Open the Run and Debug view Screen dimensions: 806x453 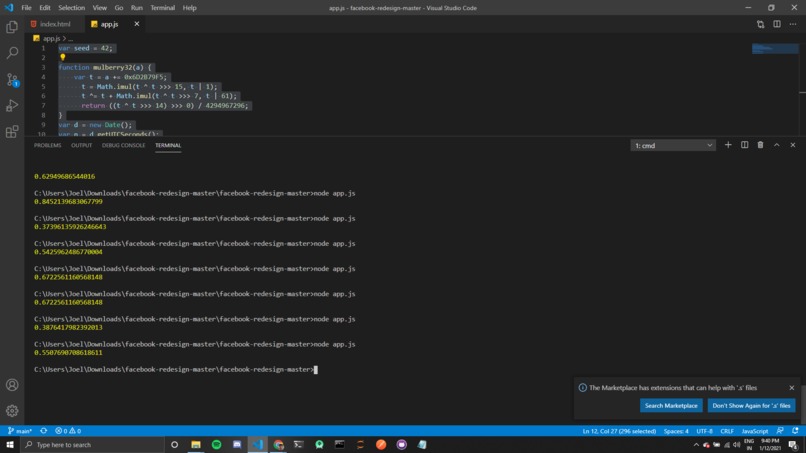coord(12,105)
